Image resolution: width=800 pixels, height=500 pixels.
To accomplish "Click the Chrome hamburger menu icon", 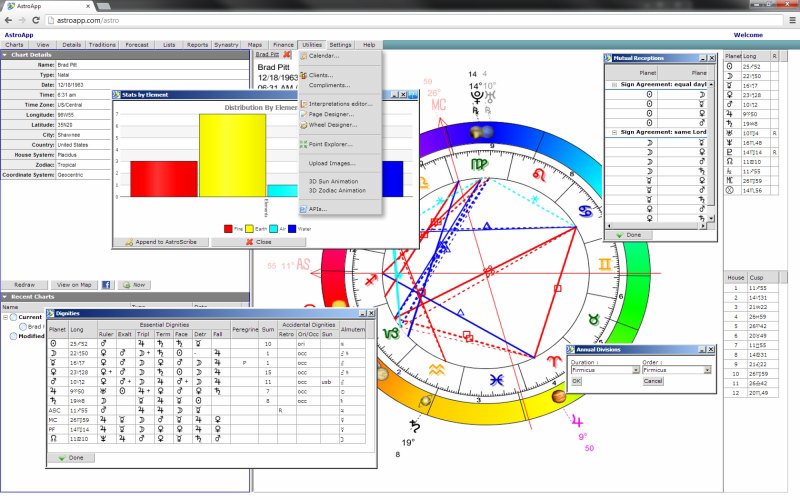I will (790, 19).
